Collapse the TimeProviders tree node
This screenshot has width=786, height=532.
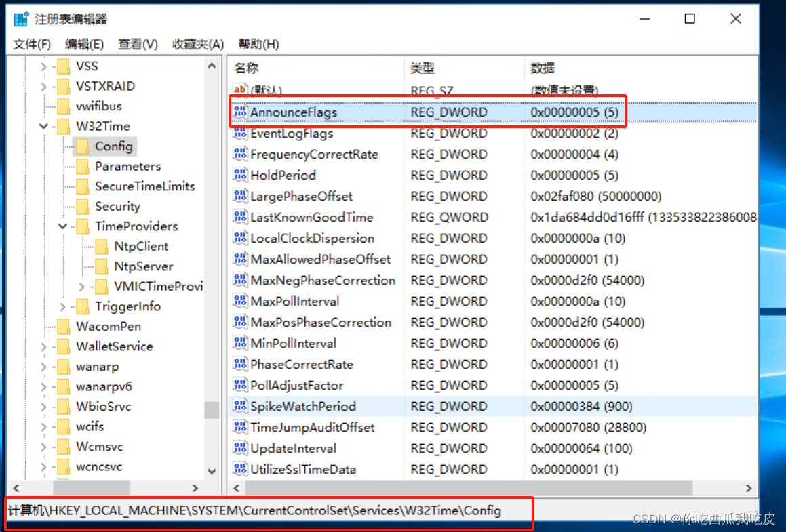click(x=62, y=226)
